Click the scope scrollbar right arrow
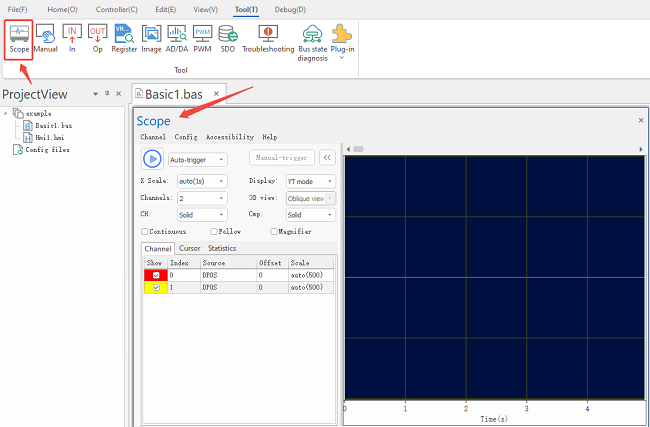Image resolution: width=650 pixels, height=427 pixels. pyautogui.click(x=641, y=149)
